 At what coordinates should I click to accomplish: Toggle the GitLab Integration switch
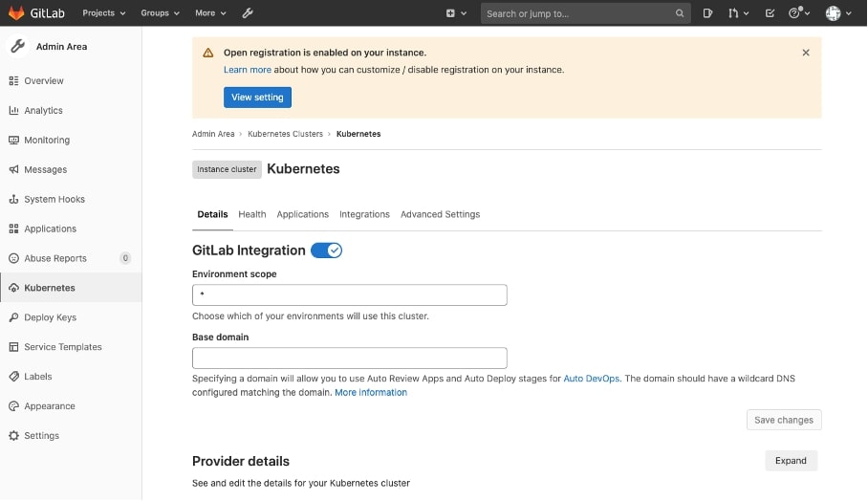[x=326, y=250]
